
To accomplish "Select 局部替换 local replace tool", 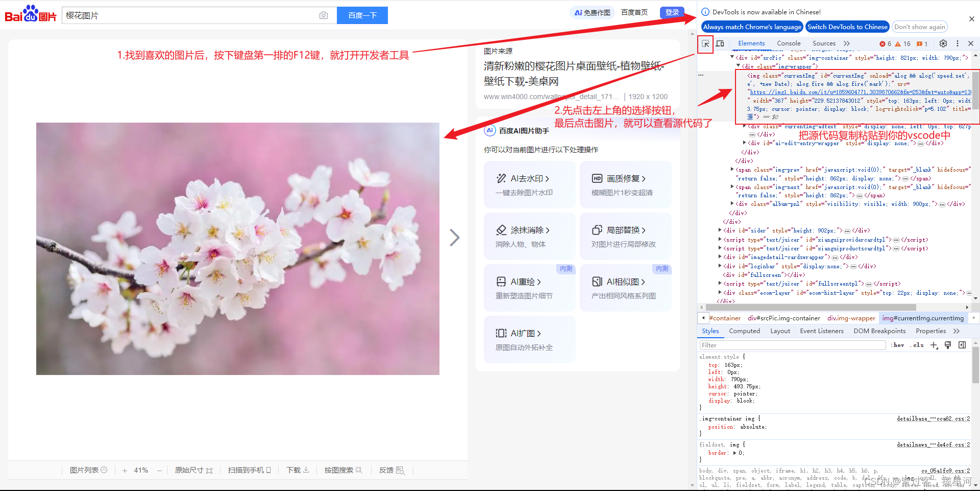I will pos(625,237).
